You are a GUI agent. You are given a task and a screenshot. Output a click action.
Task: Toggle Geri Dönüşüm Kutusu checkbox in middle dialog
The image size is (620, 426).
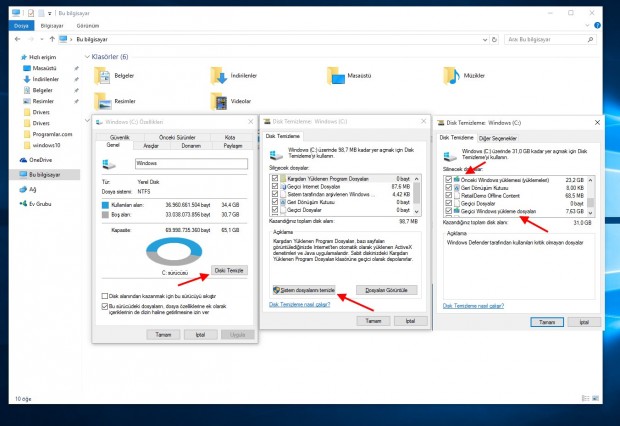[275, 202]
